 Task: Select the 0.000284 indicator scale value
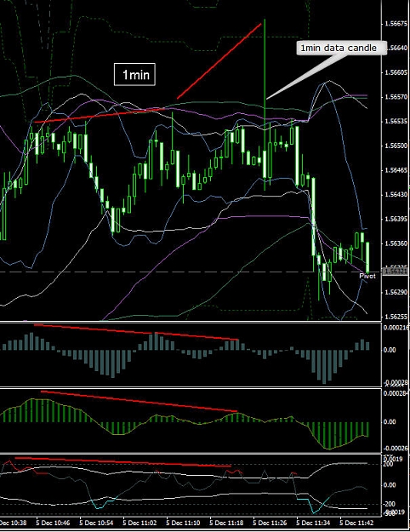point(396,393)
